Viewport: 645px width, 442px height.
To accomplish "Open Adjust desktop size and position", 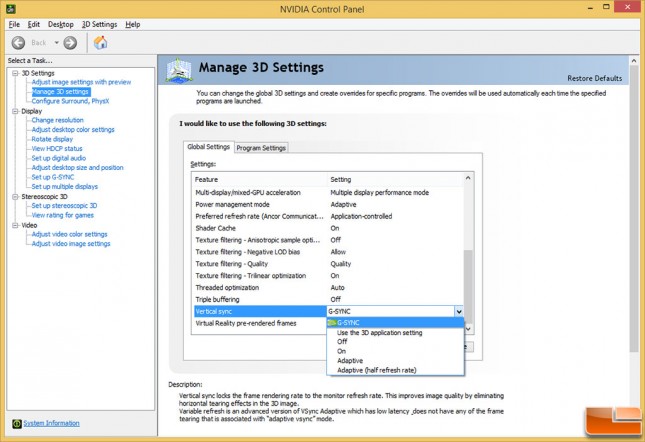I will pos(77,167).
